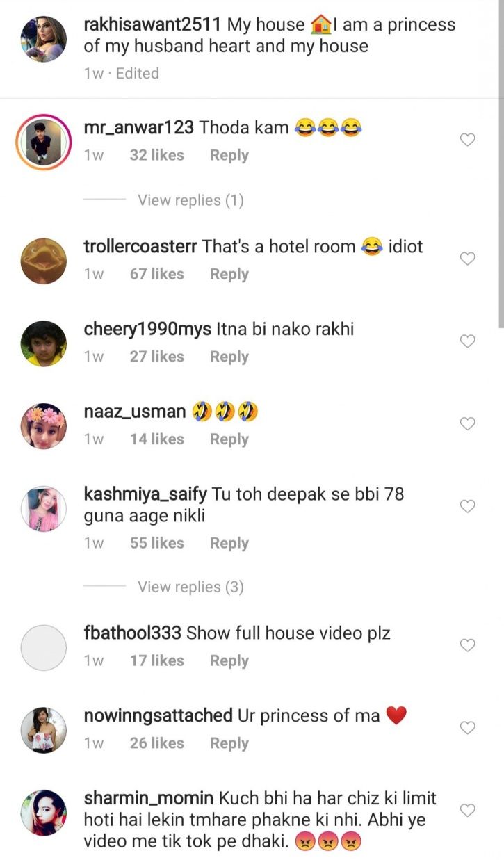This screenshot has height=860, width=504.
Task: Like mr_anwar123's comment with heart icon
Action: (x=468, y=140)
